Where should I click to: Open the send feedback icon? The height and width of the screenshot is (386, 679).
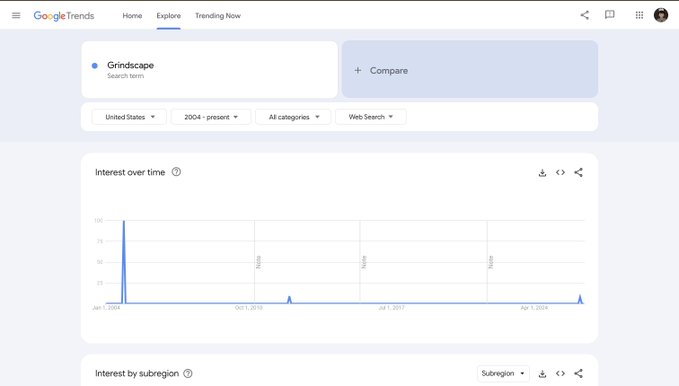coord(609,15)
